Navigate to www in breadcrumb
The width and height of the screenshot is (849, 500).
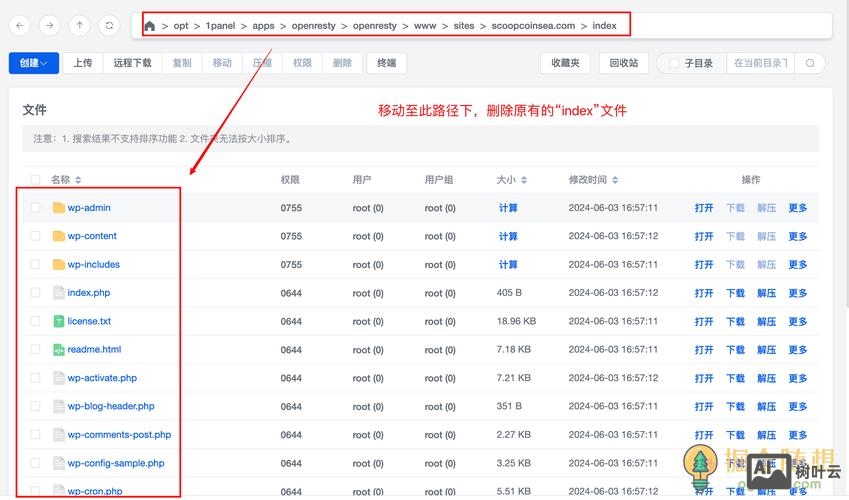(x=425, y=26)
